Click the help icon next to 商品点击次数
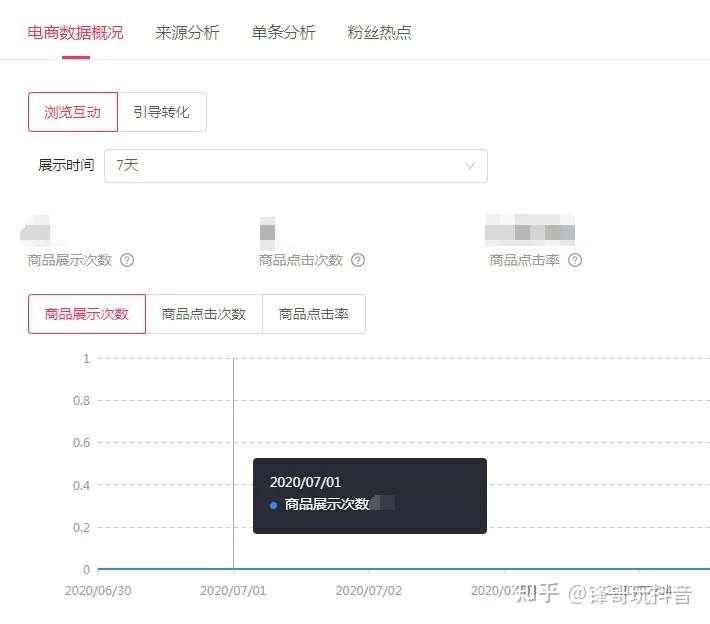710x624 pixels. pos(358,260)
